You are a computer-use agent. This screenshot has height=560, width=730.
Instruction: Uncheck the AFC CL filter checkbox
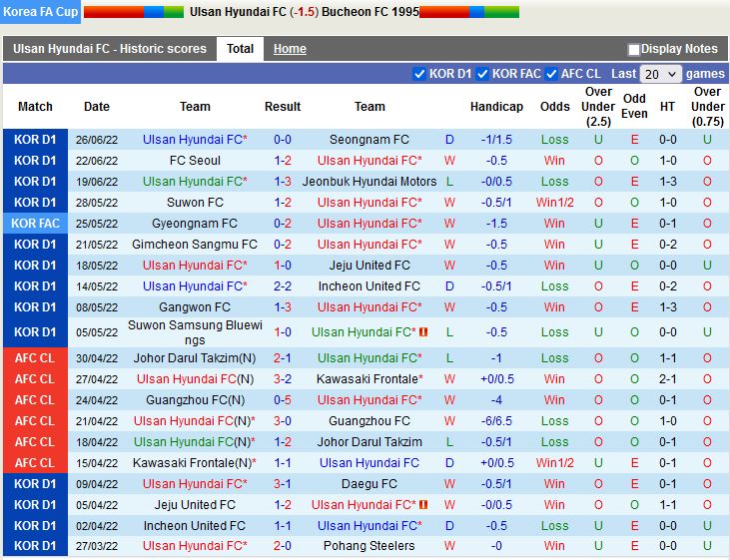[x=551, y=74]
